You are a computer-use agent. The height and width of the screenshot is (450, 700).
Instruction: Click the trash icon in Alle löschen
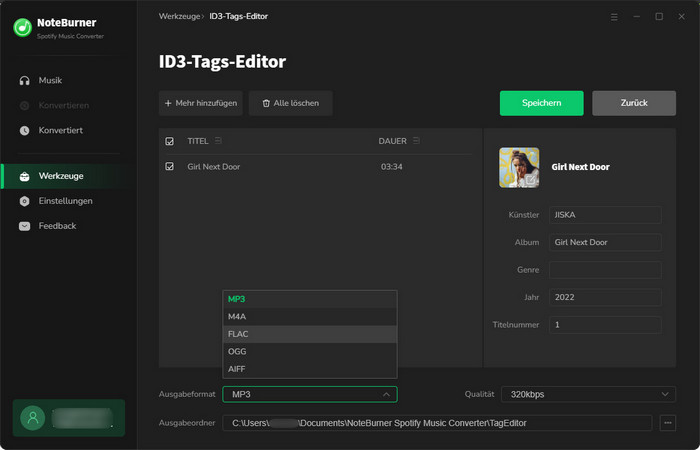click(x=266, y=103)
